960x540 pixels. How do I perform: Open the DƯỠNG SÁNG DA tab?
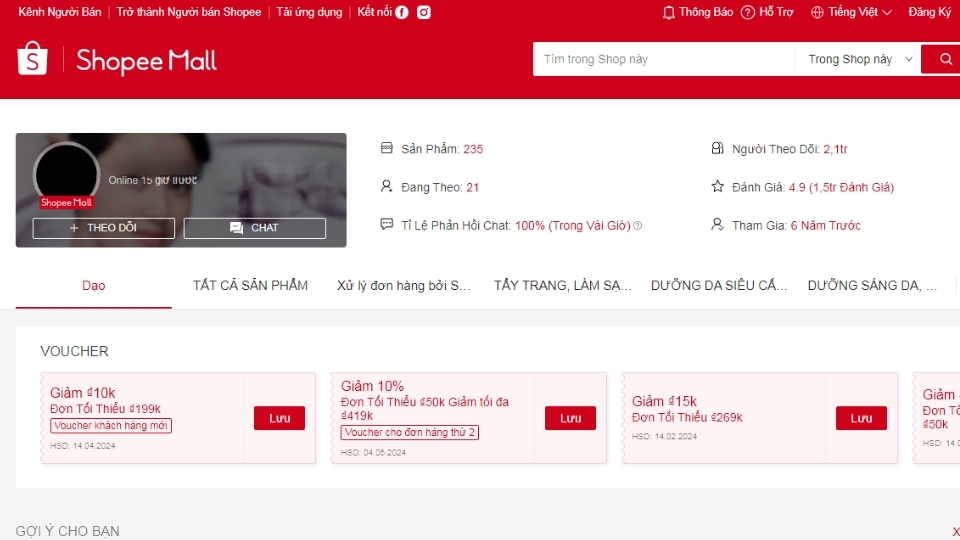click(x=872, y=285)
